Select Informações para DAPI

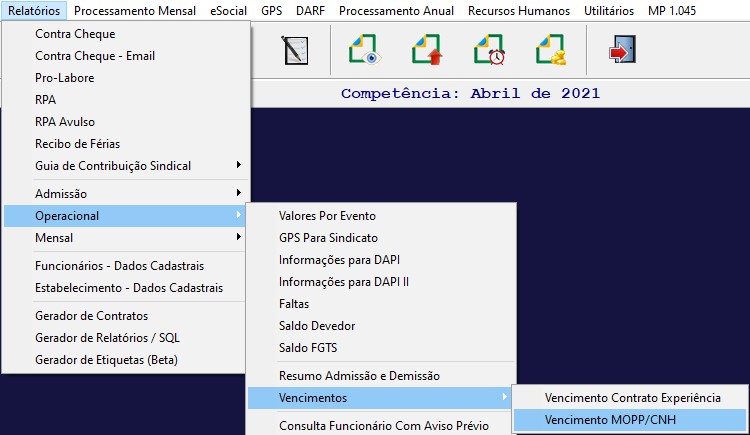[381, 260]
